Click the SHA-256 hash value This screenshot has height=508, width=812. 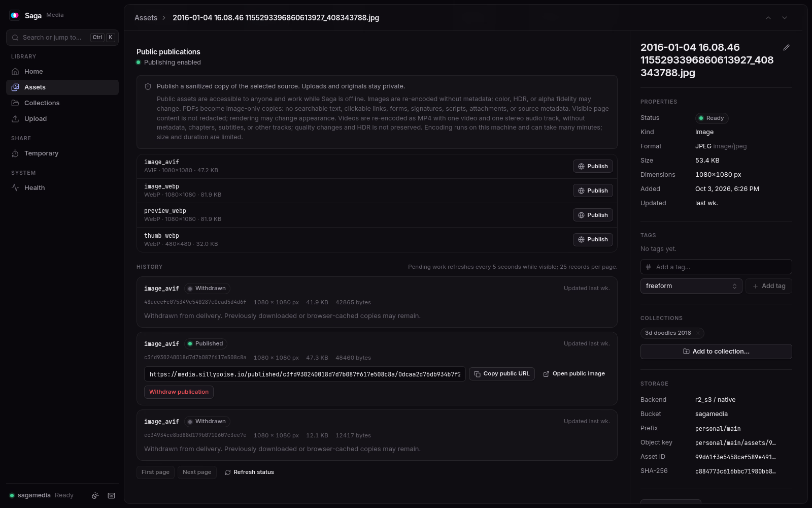[x=735, y=471]
